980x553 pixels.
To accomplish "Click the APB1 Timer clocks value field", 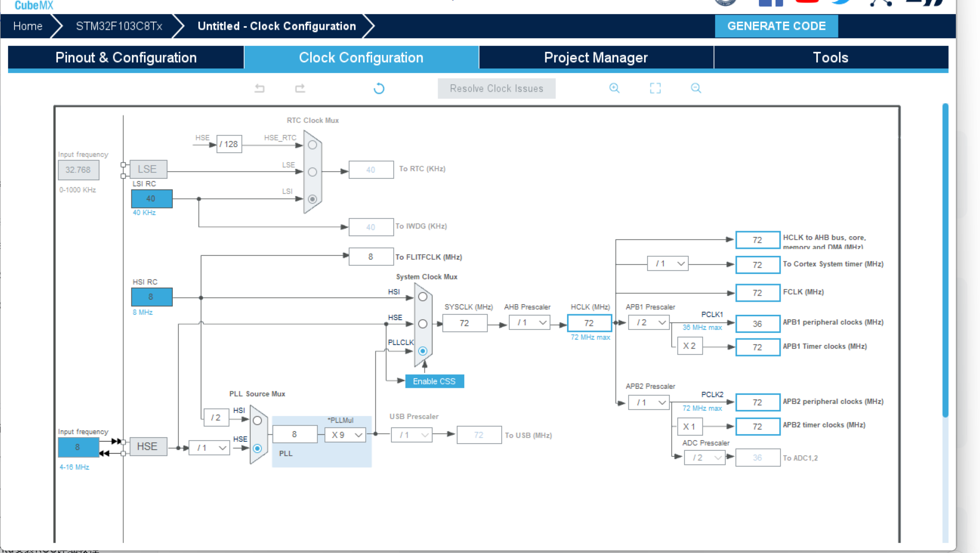I will (757, 347).
